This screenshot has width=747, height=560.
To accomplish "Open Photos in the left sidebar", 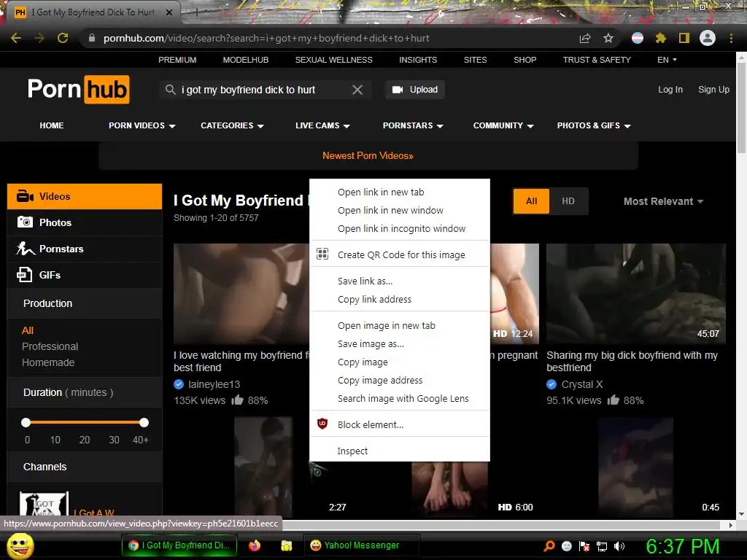I will (85, 222).
